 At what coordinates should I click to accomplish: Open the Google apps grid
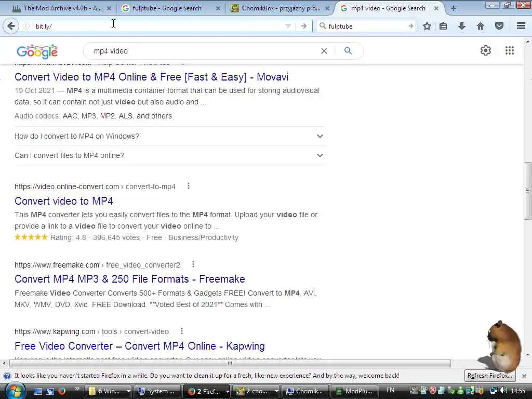click(x=509, y=50)
